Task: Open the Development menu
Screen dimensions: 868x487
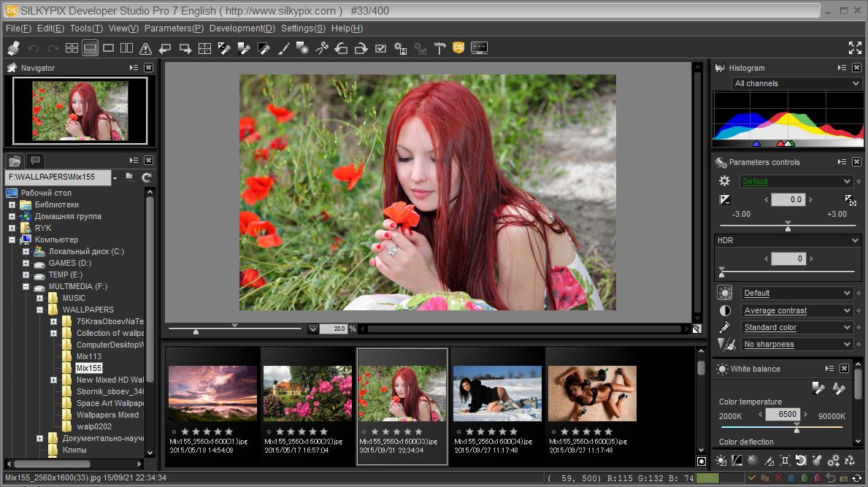Action: (242, 28)
